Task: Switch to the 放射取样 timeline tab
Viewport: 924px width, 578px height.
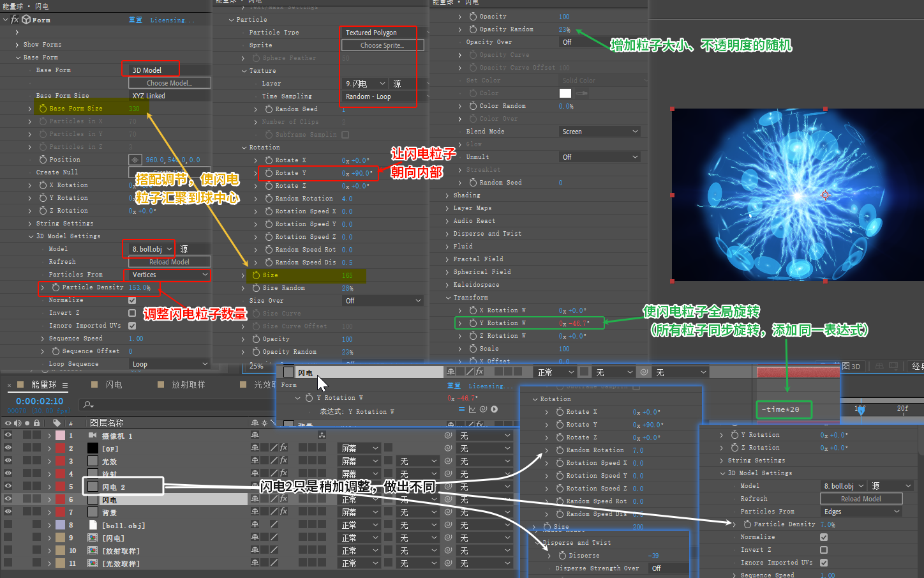Action: point(188,384)
